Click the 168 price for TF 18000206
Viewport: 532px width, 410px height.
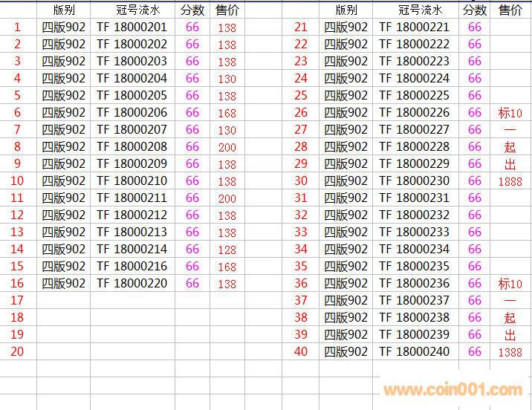point(227,113)
